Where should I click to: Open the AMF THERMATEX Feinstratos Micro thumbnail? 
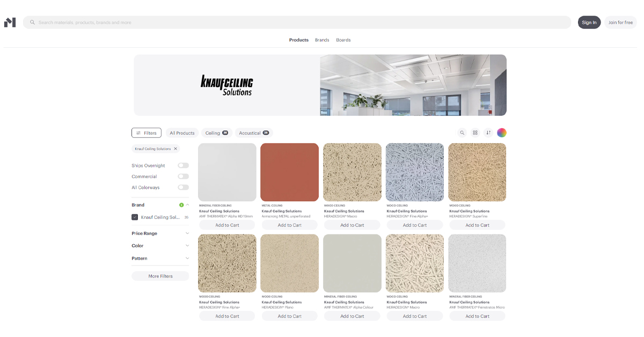click(477, 263)
